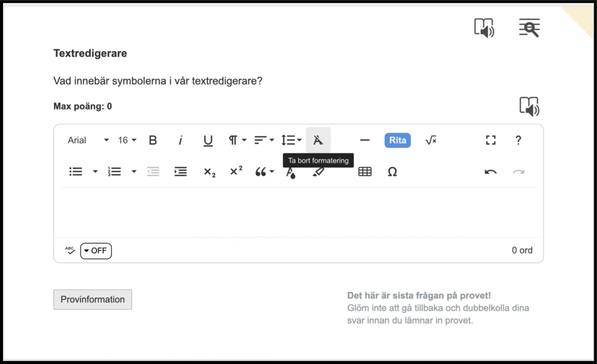Screen dimensions: 597x364
Task: Insert special character Omega
Action: point(392,172)
